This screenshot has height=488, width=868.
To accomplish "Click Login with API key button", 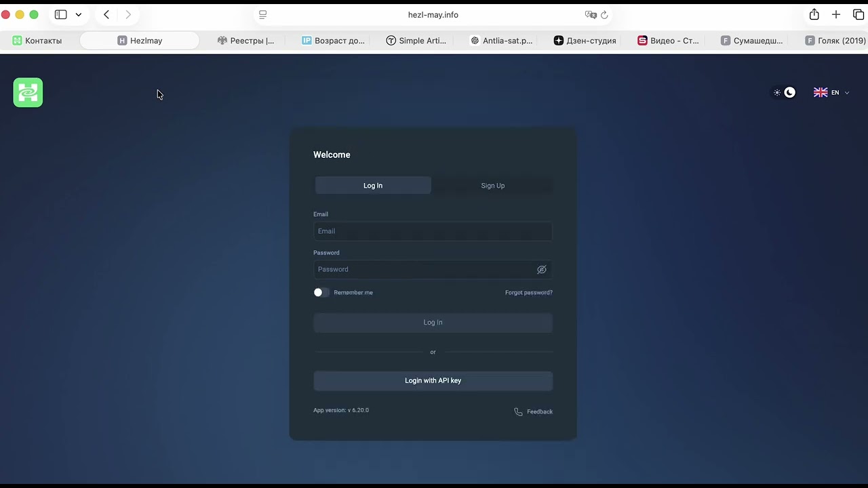I will (x=433, y=381).
